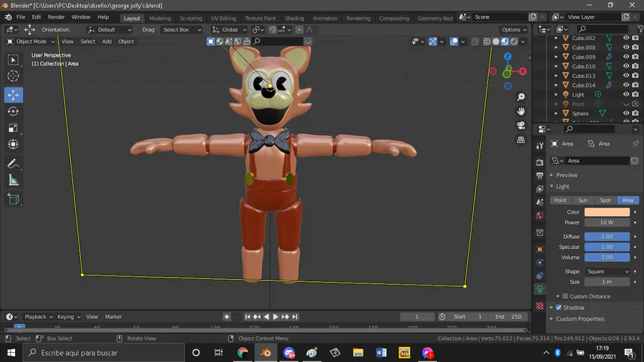644x362 pixels.
Task: Switch to the Sculpting workspace tab
Action: pyautogui.click(x=190, y=18)
